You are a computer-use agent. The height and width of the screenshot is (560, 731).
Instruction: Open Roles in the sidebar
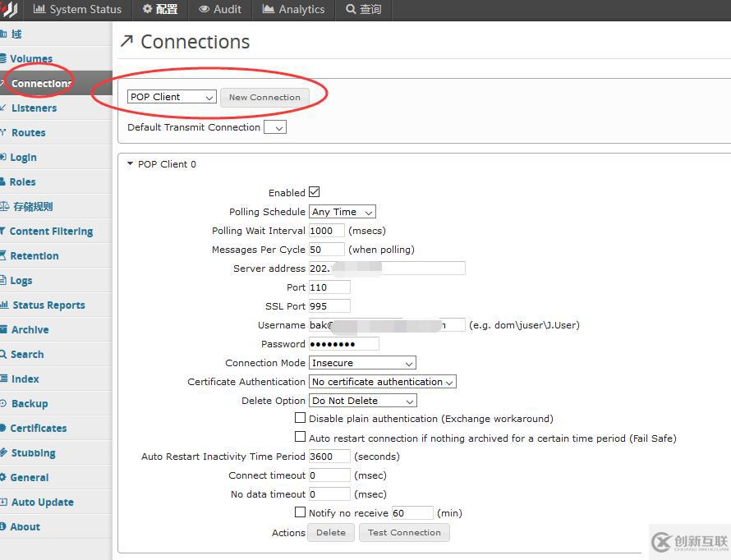point(56,182)
